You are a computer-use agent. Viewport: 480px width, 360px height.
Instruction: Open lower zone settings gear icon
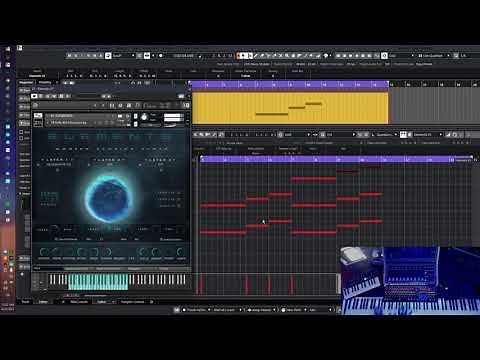pyautogui.click(x=152, y=302)
